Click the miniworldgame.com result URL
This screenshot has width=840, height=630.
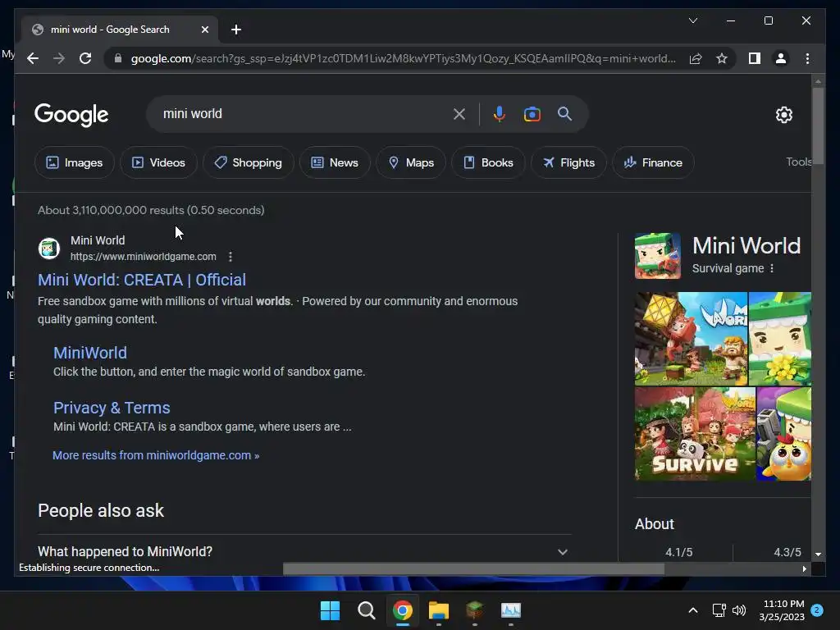[144, 257]
